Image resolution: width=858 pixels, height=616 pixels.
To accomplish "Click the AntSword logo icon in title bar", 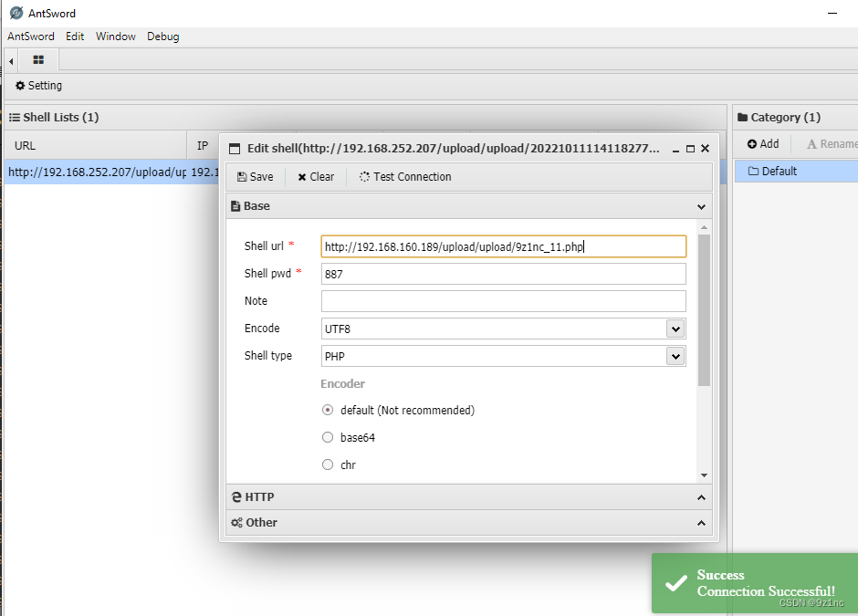I will pyautogui.click(x=16, y=13).
